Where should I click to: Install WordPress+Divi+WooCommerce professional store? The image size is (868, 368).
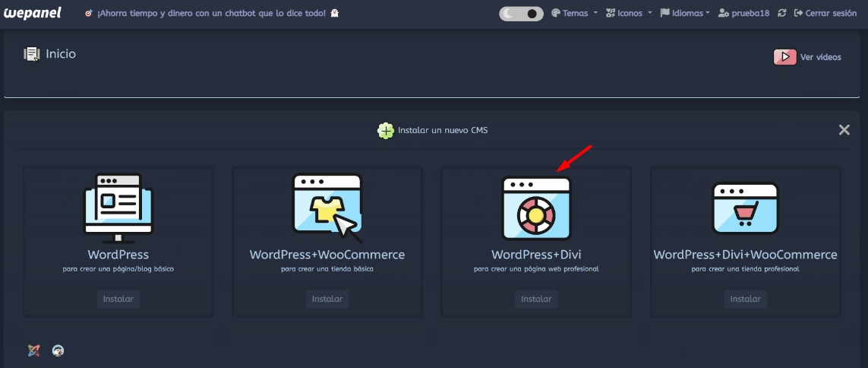tap(745, 300)
